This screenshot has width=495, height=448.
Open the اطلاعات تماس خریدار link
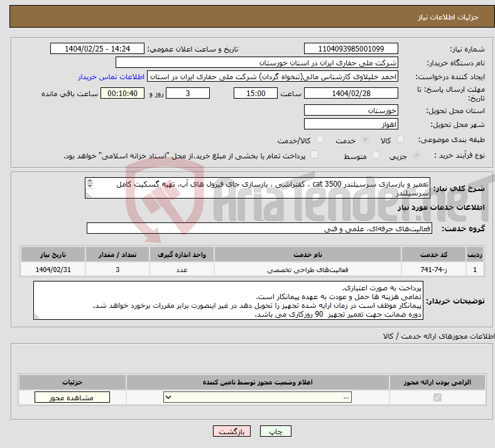click(x=111, y=77)
